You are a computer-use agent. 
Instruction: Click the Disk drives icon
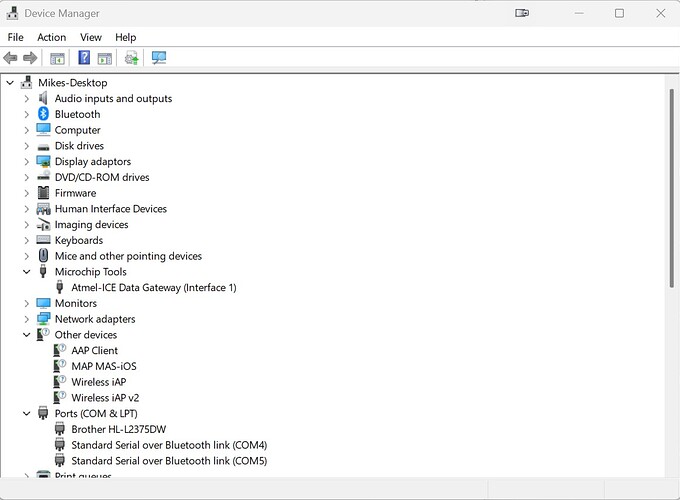[x=43, y=147]
